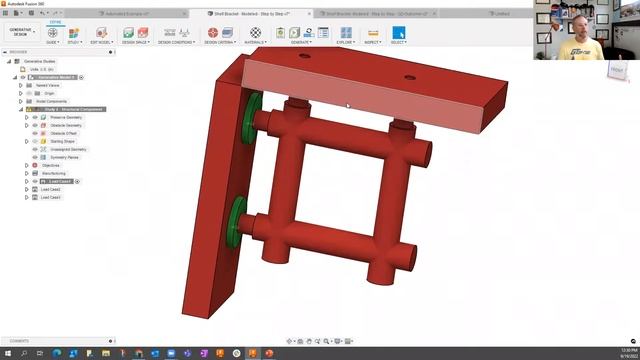
Task: Open the Study dropdown menu
Action: click(75, 42)
